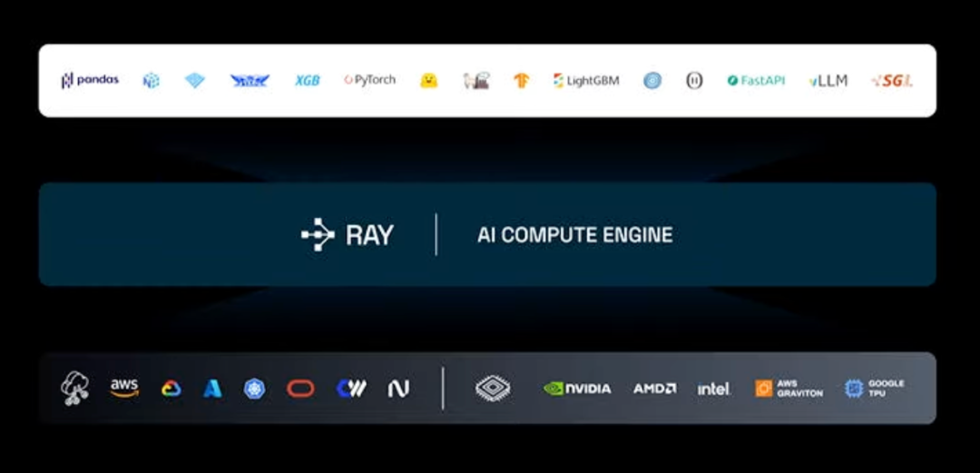Click the yellow Hugging Face emoji icon
The image size is (980, 473).
pyautogui.click(x=428, y=81)
